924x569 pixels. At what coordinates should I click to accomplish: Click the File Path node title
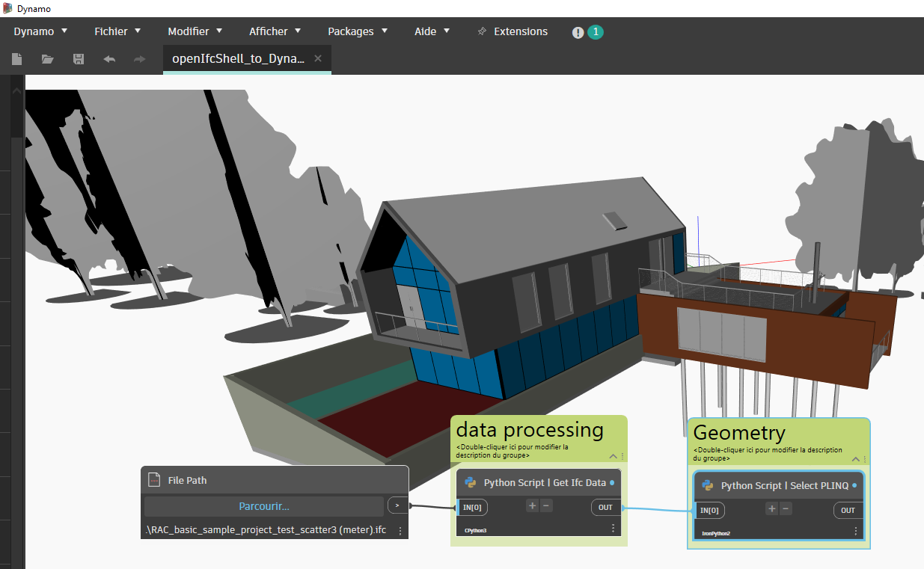point(187,480)
